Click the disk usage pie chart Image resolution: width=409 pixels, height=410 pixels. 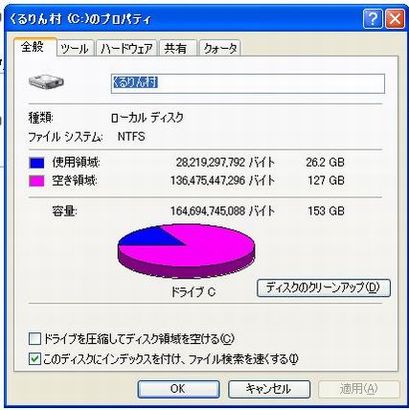[x=186, y=251]
